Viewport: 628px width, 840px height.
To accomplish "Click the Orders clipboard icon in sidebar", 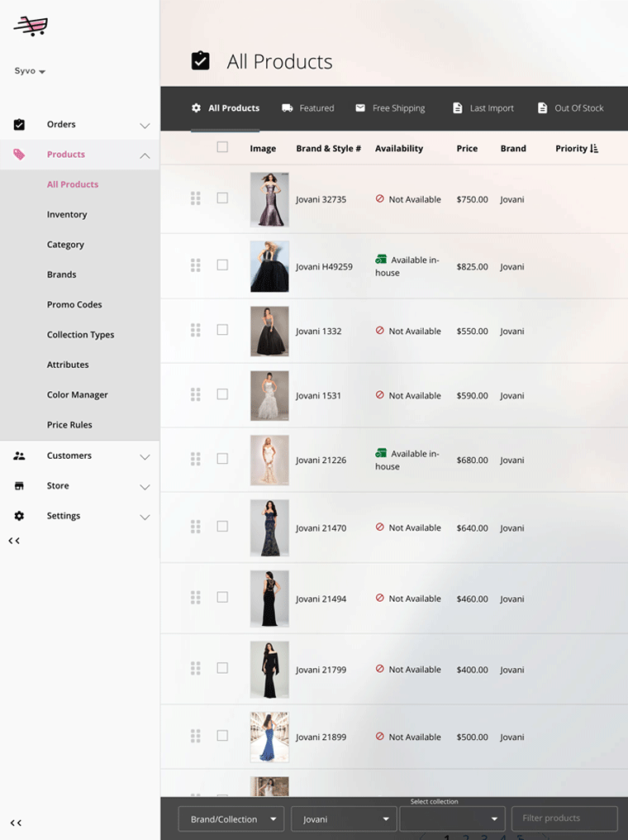I will [19, 124].
